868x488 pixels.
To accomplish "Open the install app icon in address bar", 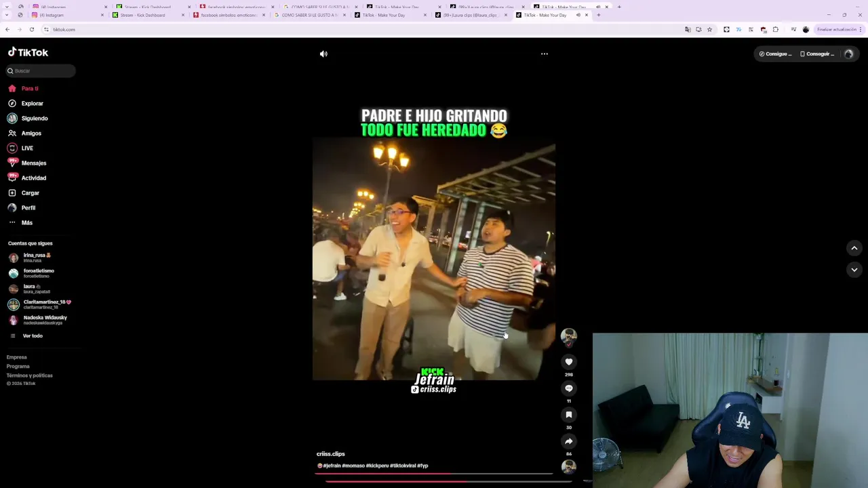I will pos(698,29).
